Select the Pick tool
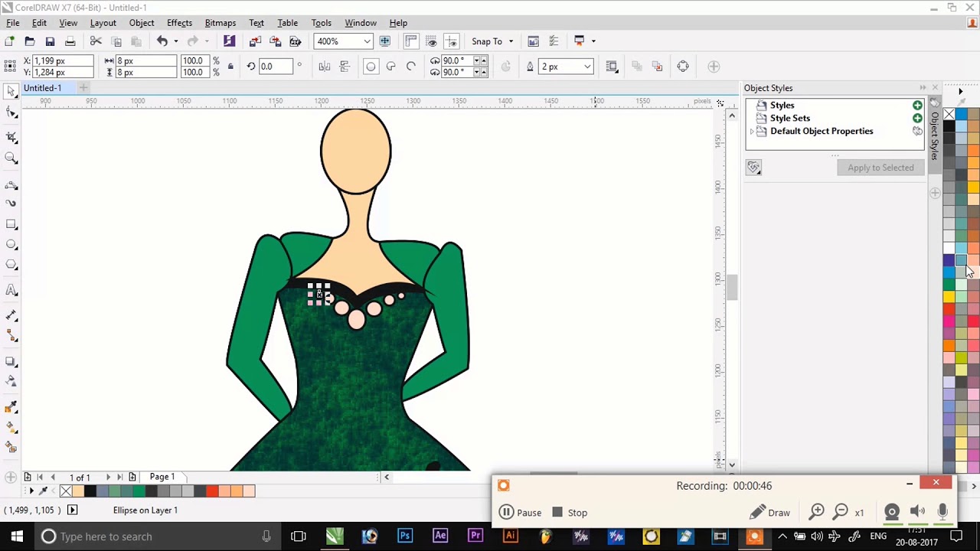This screenshot has width=980, height=551. click(x=11, y=90)
